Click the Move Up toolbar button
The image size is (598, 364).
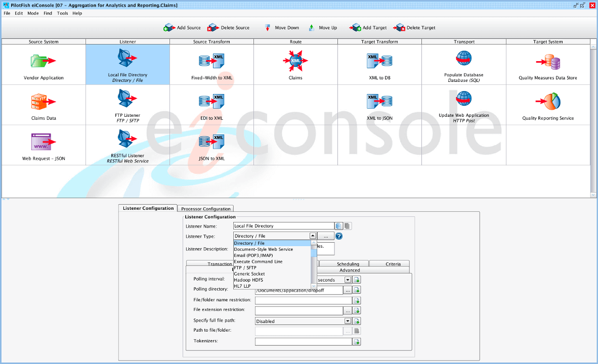(323, 27)
